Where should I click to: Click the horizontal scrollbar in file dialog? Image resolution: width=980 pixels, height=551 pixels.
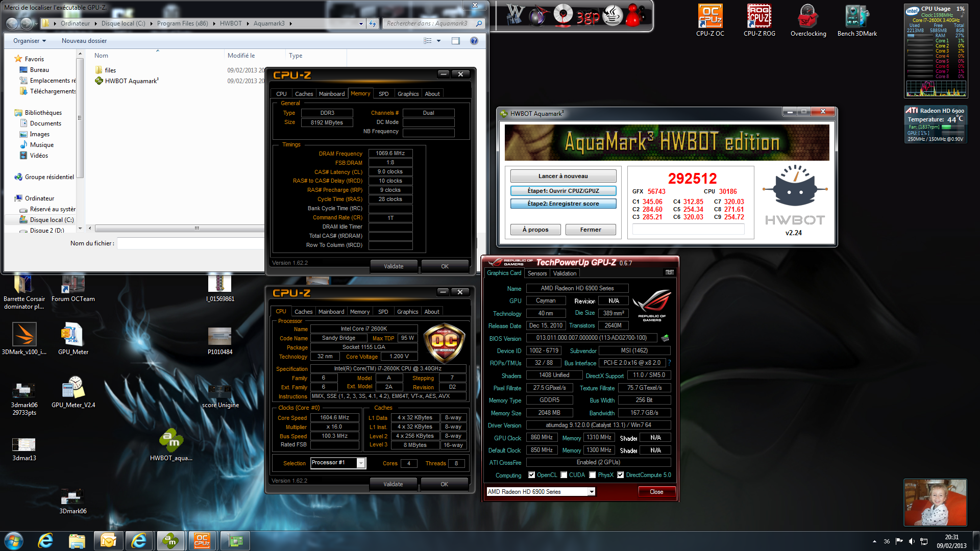pos(196,229)
